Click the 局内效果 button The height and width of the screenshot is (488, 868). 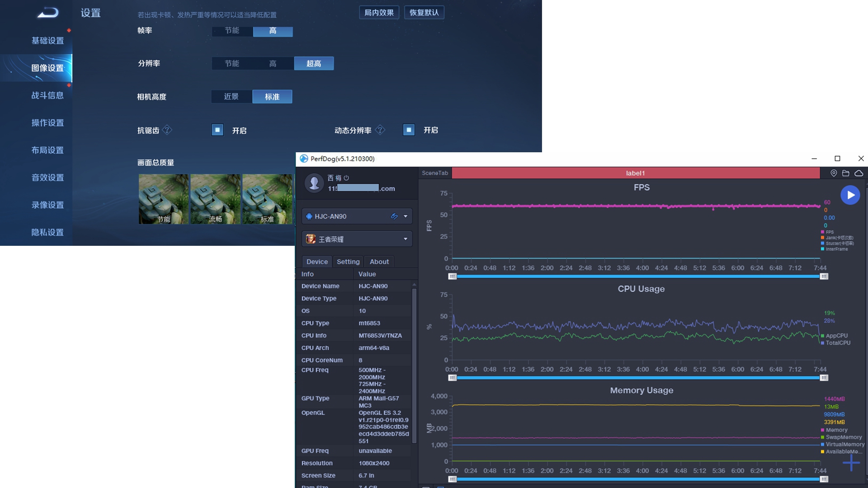coord(379,13)
